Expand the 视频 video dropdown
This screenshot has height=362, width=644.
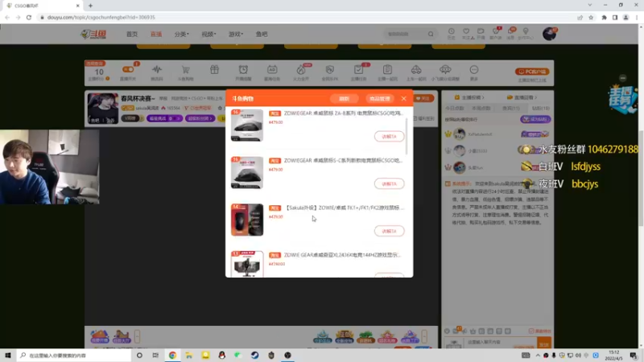coord(208,34)
